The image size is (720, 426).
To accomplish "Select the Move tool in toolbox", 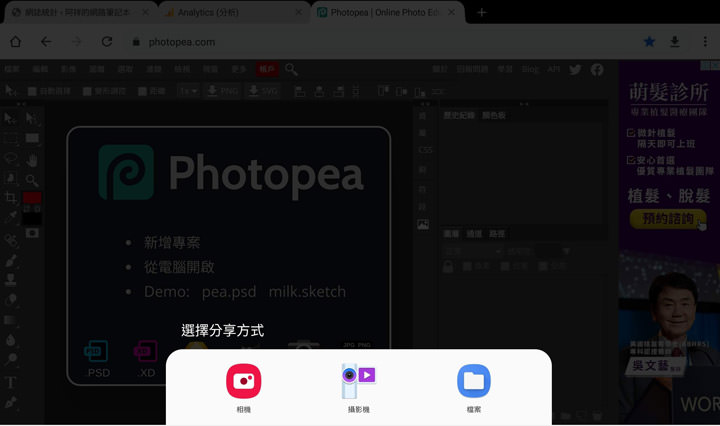I will coord(10,119).
